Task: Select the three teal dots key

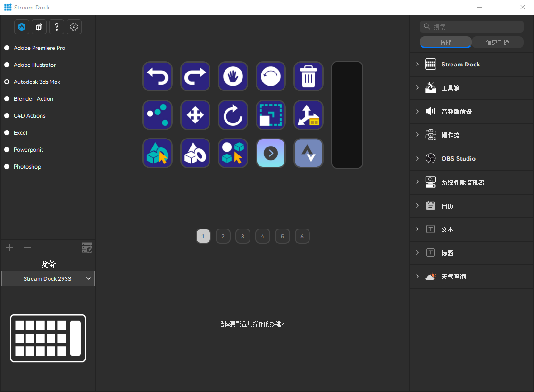Action: pyautogui.click(x=158, y=115)
